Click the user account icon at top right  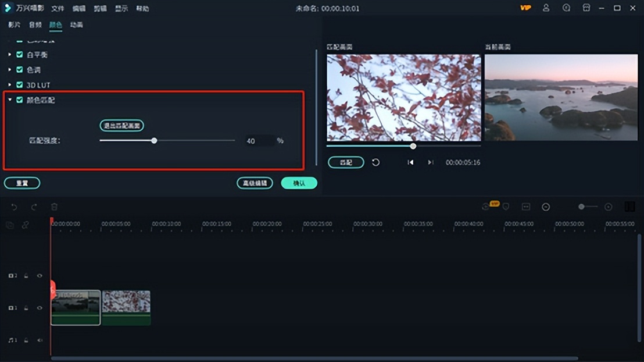545,8
